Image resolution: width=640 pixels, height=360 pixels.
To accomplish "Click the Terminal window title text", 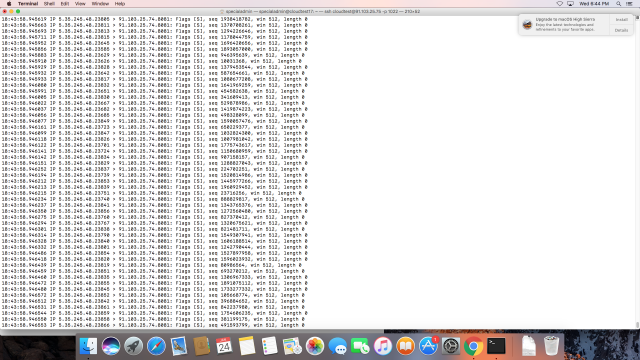I will [322, 11].
